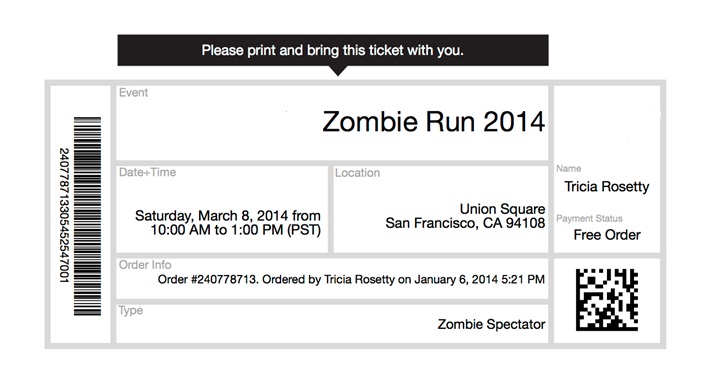Click the 'Event' field label
713x385 pixels.
tap(133, 93)
